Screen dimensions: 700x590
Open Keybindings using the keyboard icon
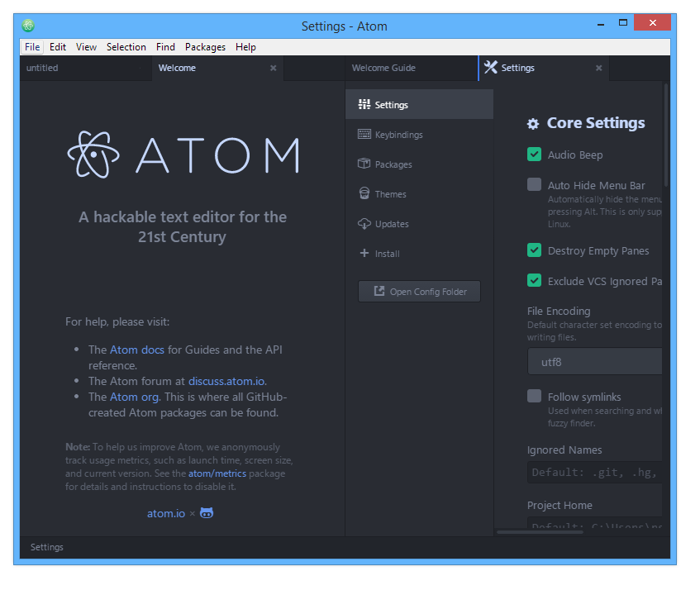364,134
